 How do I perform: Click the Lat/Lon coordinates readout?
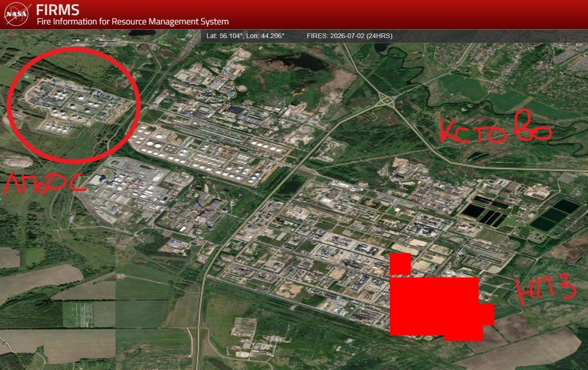click(x=245, y=36)
